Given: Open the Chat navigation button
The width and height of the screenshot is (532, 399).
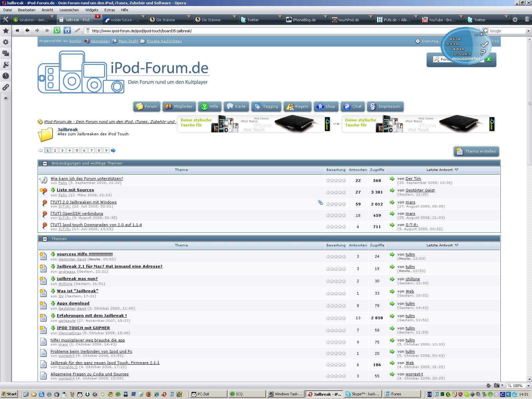Looking at the screenshot, I should click(352, 106).
